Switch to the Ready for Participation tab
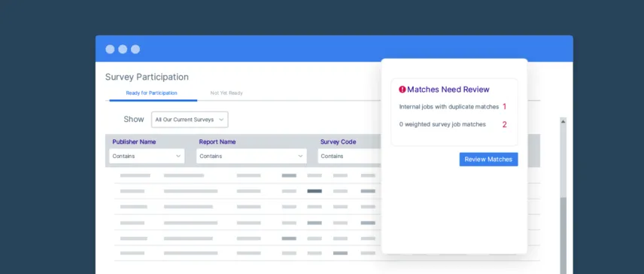 151,93
